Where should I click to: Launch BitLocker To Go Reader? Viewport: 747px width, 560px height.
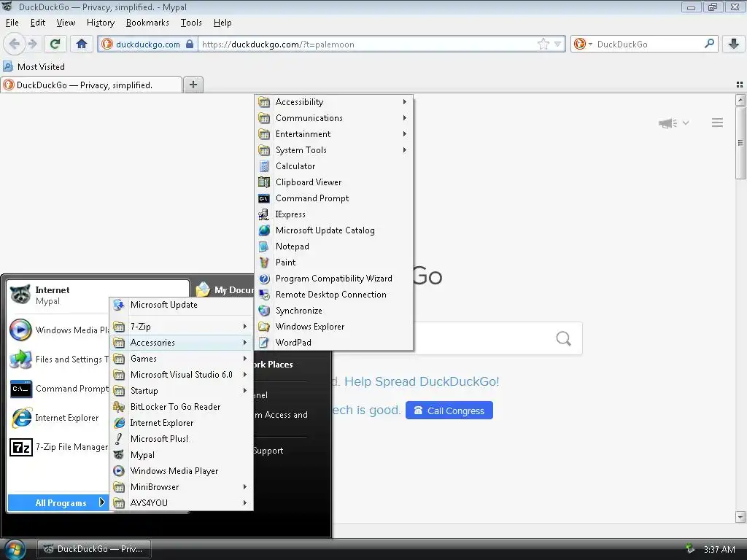[181, 407]
